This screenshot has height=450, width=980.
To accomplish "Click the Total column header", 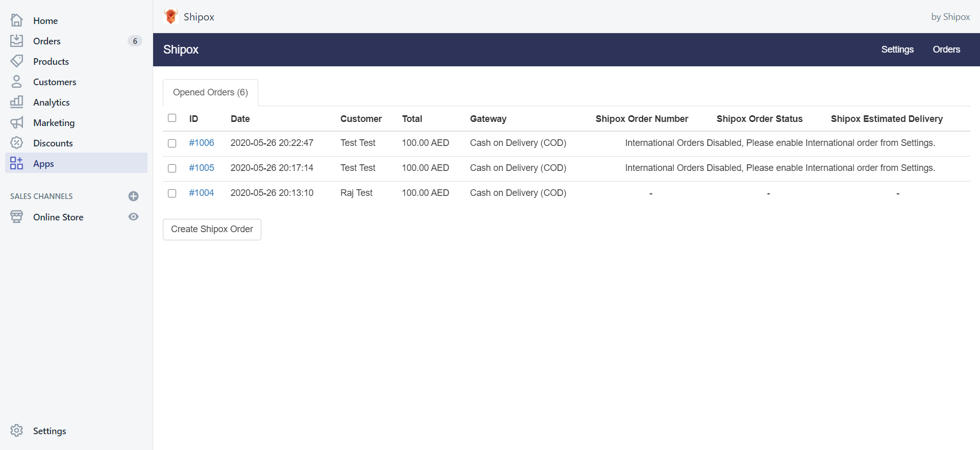I will 412,119.
